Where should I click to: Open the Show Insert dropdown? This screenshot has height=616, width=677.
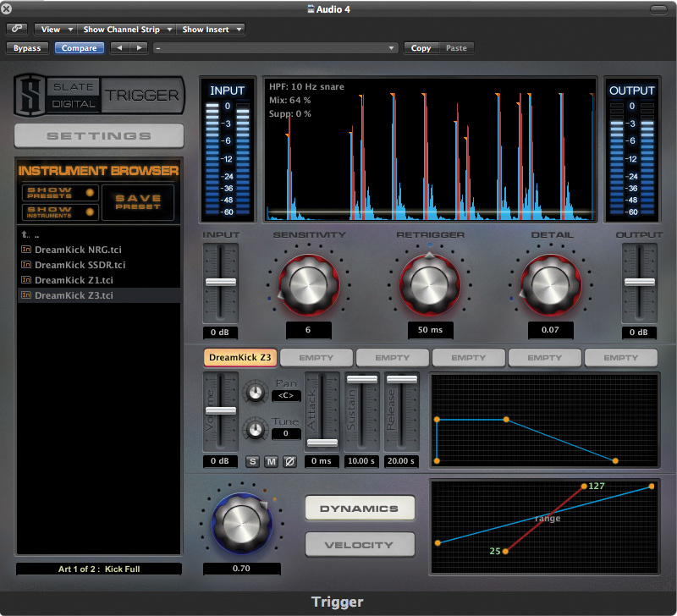[x=211, y=29]
